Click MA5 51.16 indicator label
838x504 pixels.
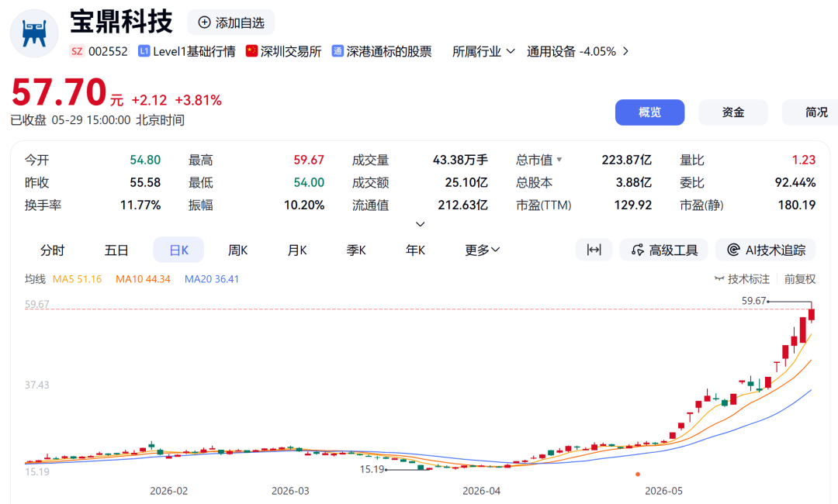pyautogui.click(x=77, y=278)
